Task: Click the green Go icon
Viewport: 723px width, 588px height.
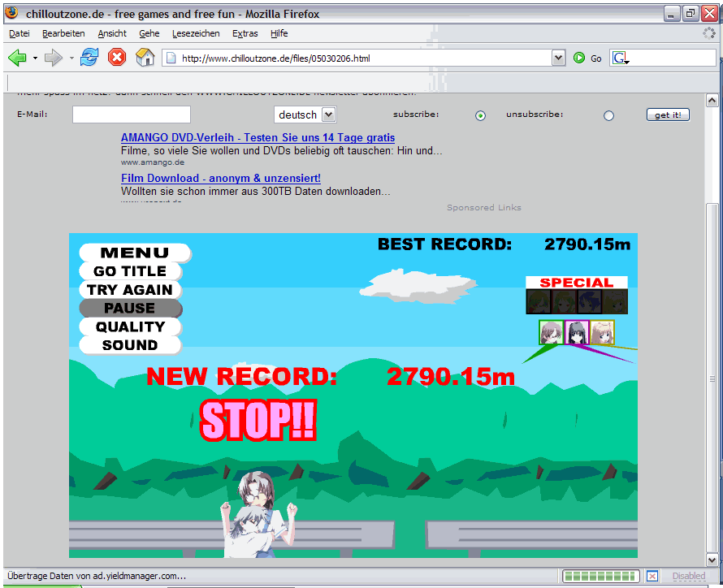Action: [x=579, y=58]
